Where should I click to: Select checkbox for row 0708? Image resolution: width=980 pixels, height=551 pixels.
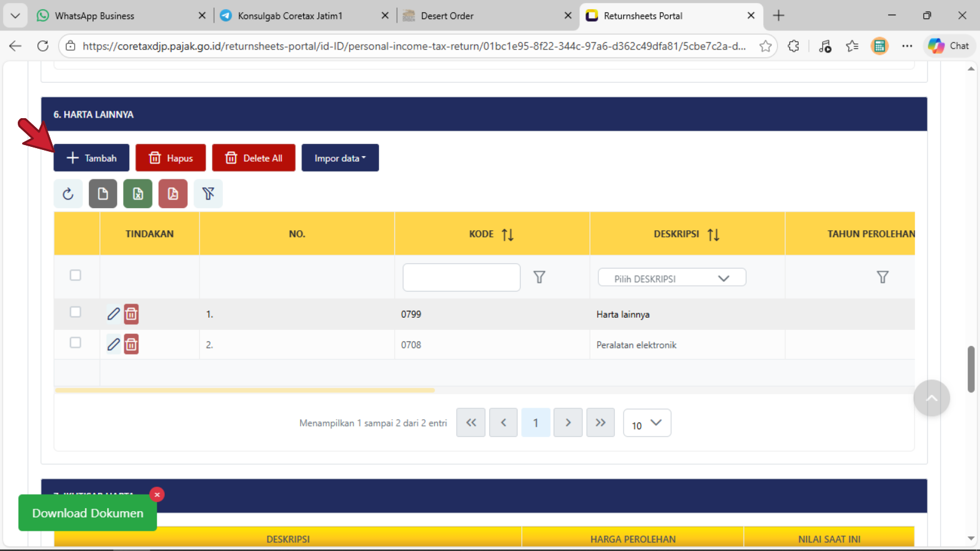point(75,343)
